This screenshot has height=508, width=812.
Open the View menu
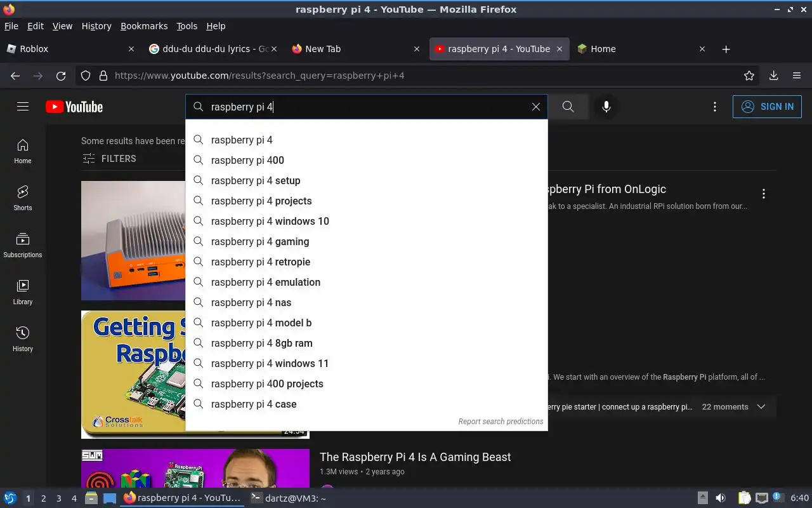click(x=62, y=26)
